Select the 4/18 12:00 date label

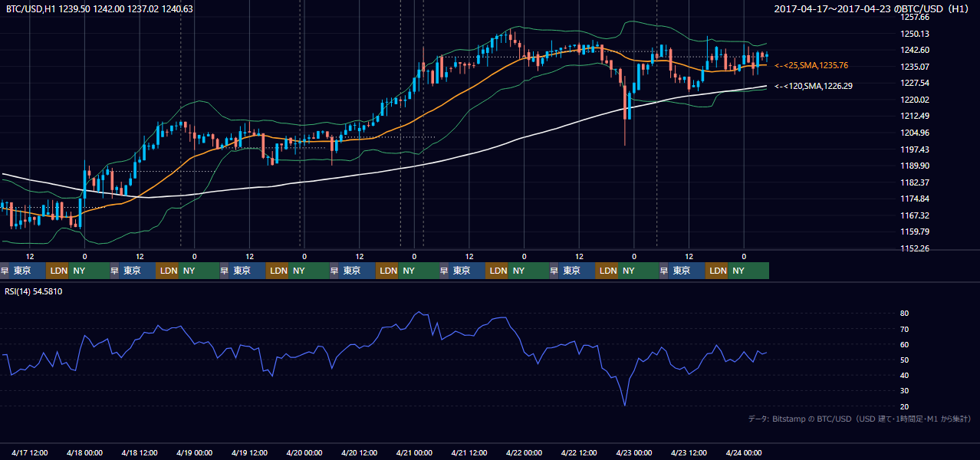coord(140,452)
